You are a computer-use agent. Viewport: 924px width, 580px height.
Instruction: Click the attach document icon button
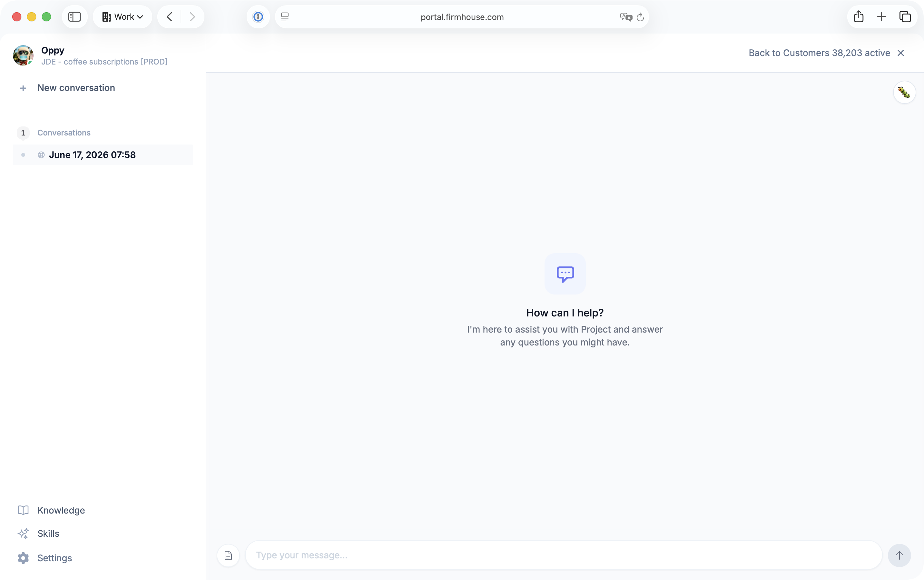[x=228, y=555]
